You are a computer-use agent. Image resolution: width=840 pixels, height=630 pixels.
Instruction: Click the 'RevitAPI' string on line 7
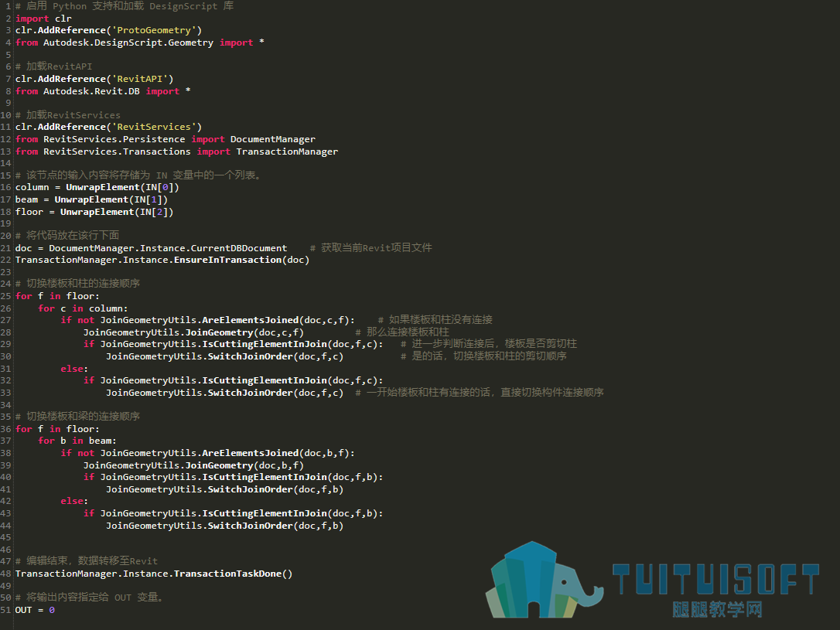pyautogui.click(x=142, y=79)
